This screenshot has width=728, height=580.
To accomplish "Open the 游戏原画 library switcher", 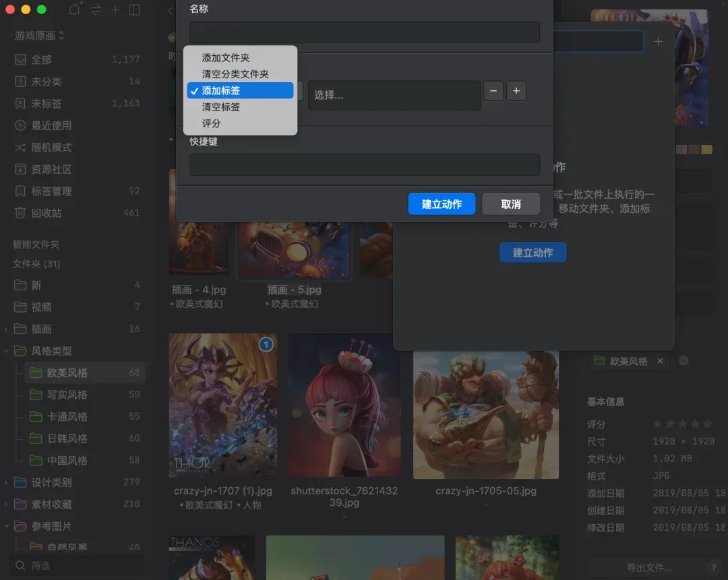I will coord(39,35).
